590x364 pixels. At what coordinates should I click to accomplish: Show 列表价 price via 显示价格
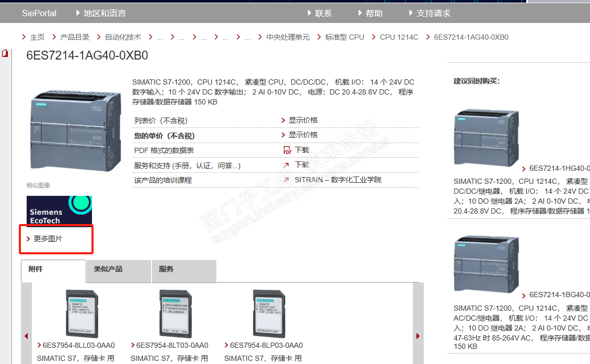coord(303,120)
